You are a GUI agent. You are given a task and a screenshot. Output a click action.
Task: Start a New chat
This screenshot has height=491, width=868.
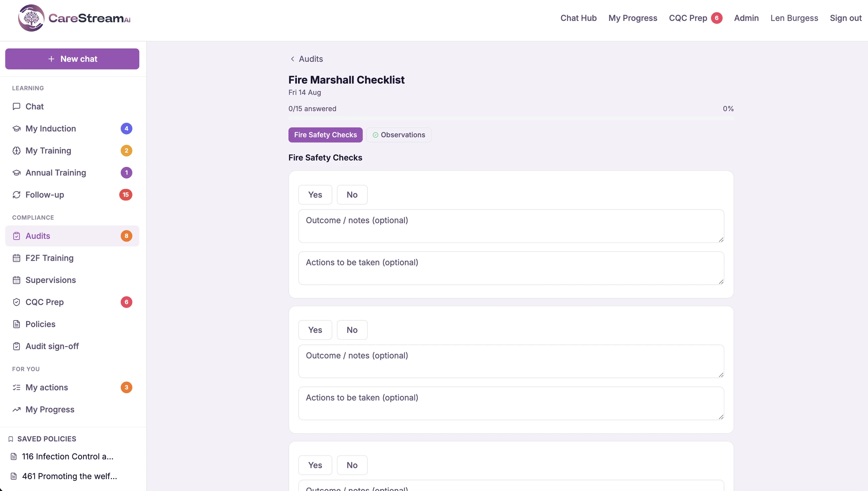click(x=72, y=59)
